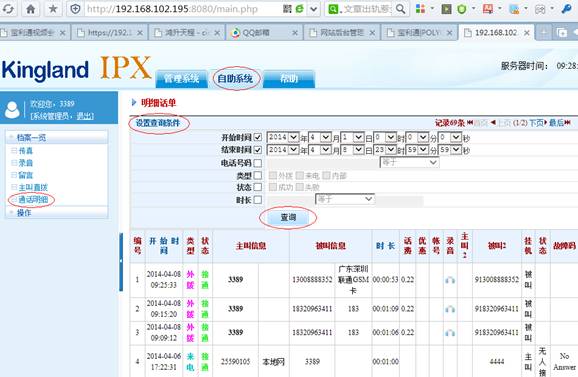This screenshot has width=578, height=377.
Task: Enable the 状态 filter checkbox
Action: point(258,187)
